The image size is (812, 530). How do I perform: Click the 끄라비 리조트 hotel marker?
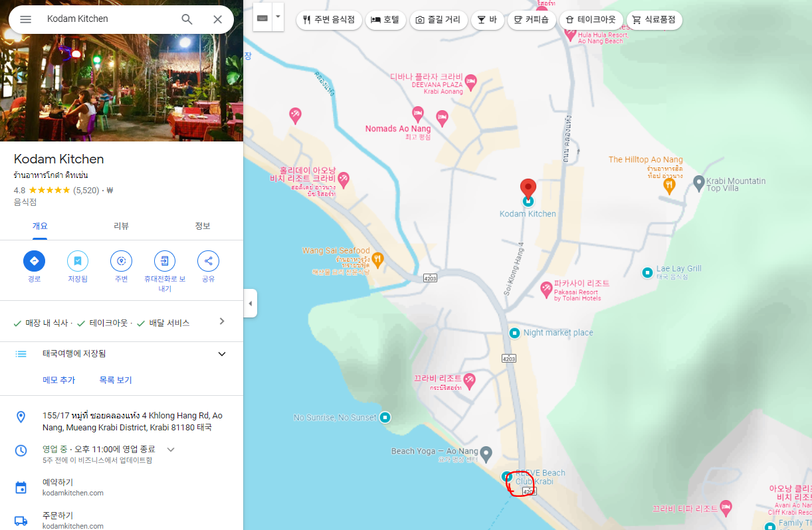pos(470,381)
